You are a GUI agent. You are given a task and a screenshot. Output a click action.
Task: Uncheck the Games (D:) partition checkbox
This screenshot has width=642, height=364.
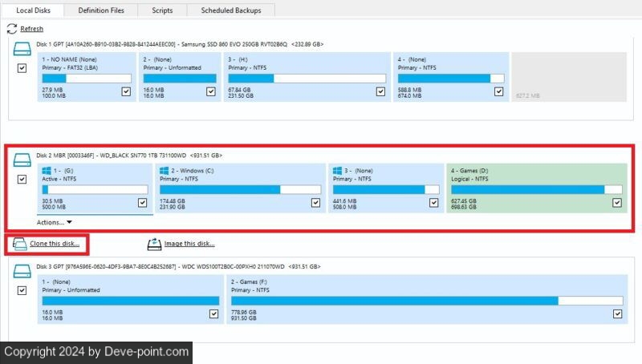click(616, 203)
